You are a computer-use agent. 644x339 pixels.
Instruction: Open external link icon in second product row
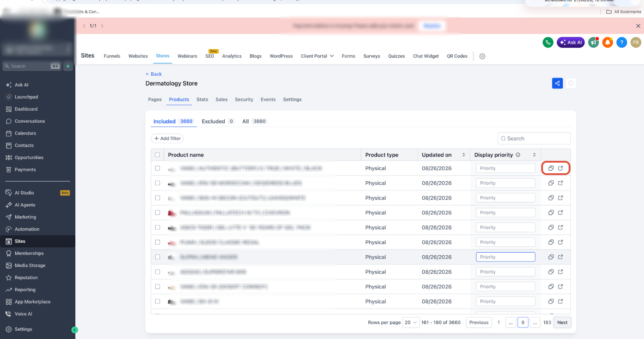[561, 183]
